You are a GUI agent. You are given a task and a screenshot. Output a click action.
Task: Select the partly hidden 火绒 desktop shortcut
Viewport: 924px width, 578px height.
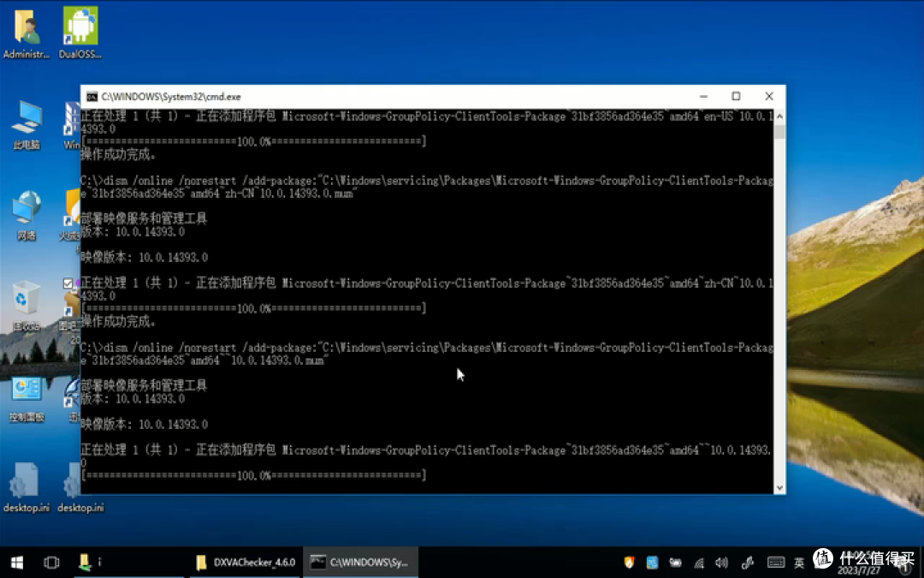71,215
